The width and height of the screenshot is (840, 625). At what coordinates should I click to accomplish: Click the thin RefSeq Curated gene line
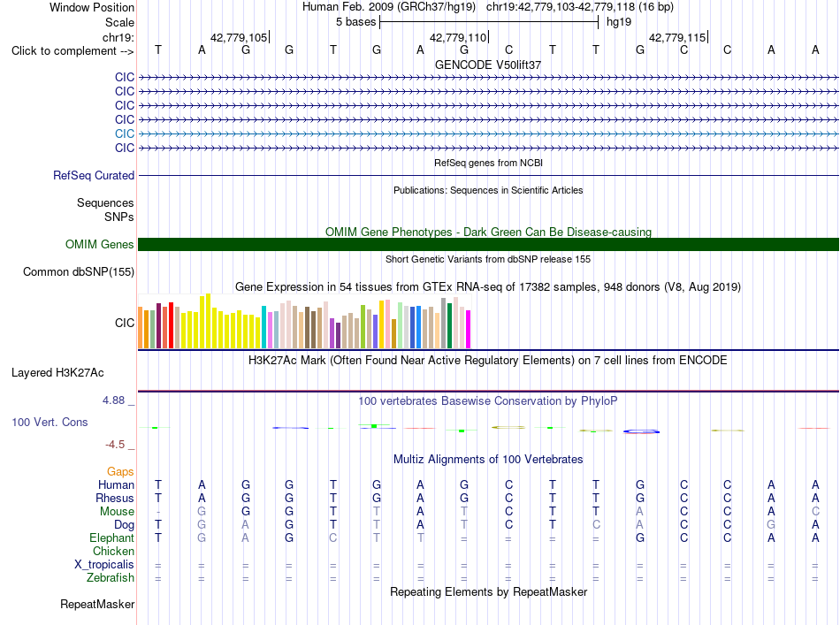tap(488, 175)
